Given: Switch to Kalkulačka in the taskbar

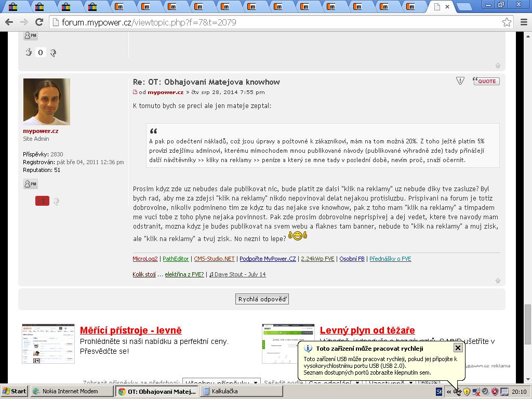Looking at the screenshot, I should pos(229,391).
